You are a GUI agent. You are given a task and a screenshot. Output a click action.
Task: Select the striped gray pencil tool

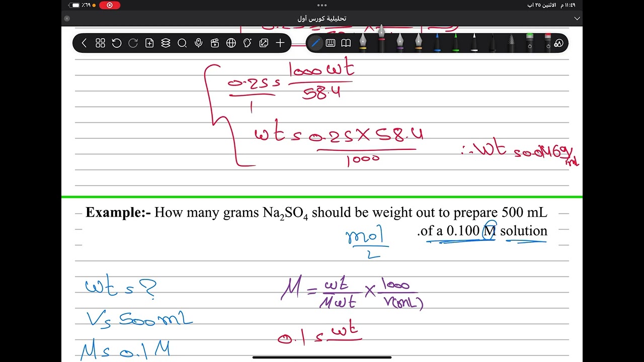[x=511, y=42]
